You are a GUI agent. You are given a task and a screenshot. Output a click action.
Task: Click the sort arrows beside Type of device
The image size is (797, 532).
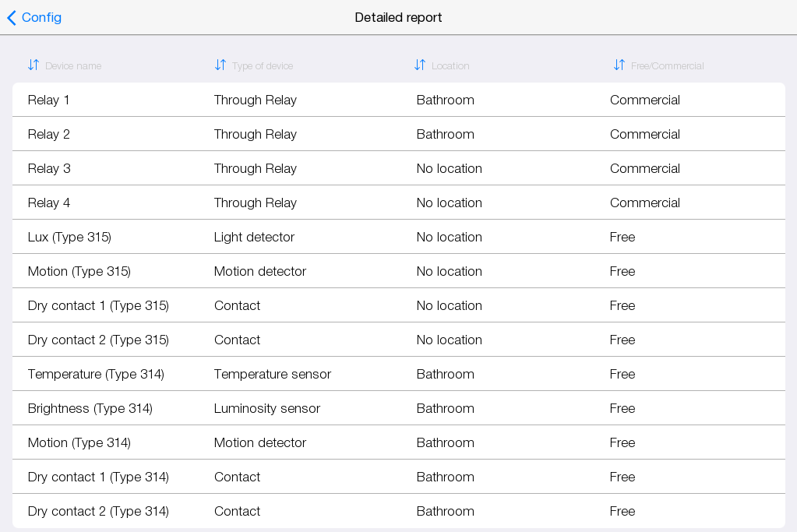220,65
